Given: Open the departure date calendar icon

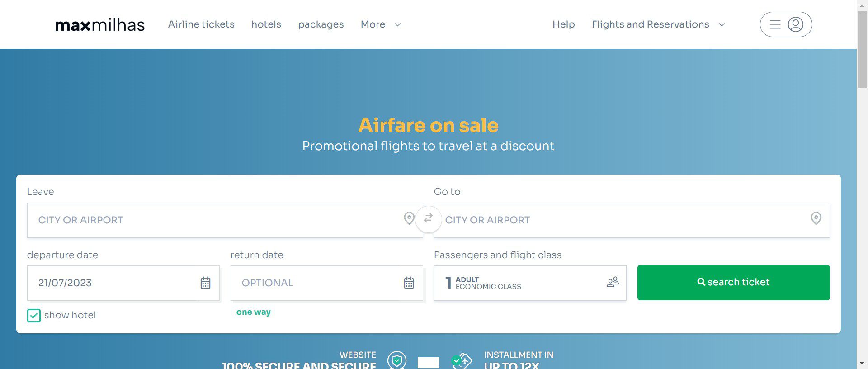Looking at the screenshot, I should [205, 283].
